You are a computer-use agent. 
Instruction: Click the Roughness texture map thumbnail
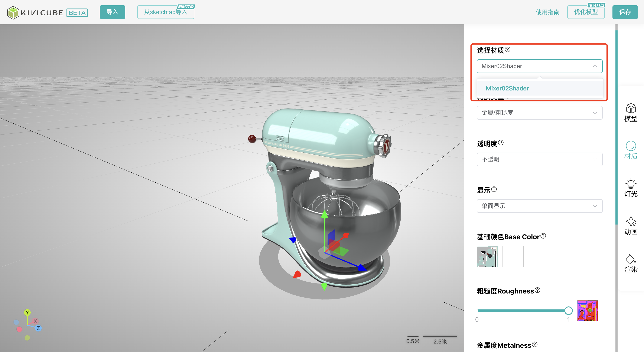[x=587, y=311]
